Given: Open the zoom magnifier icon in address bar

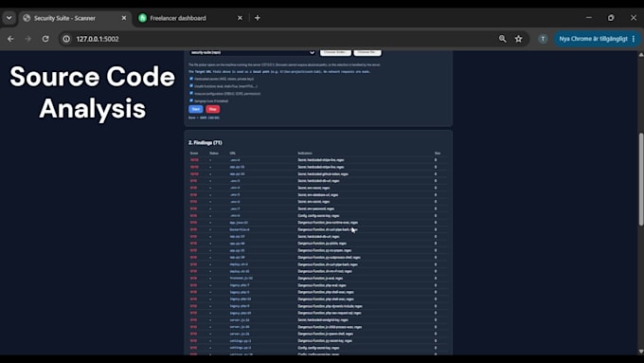Looking at the screenshot, I should [502, 39].
